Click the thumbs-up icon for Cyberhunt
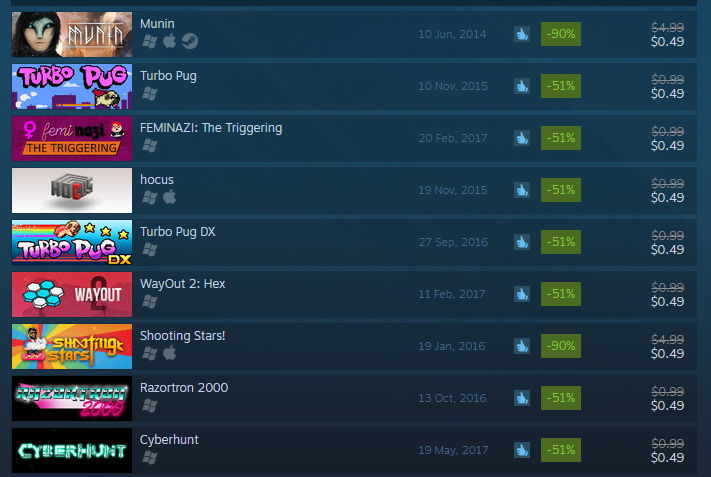711x477 pixels. tap(522, 450)
